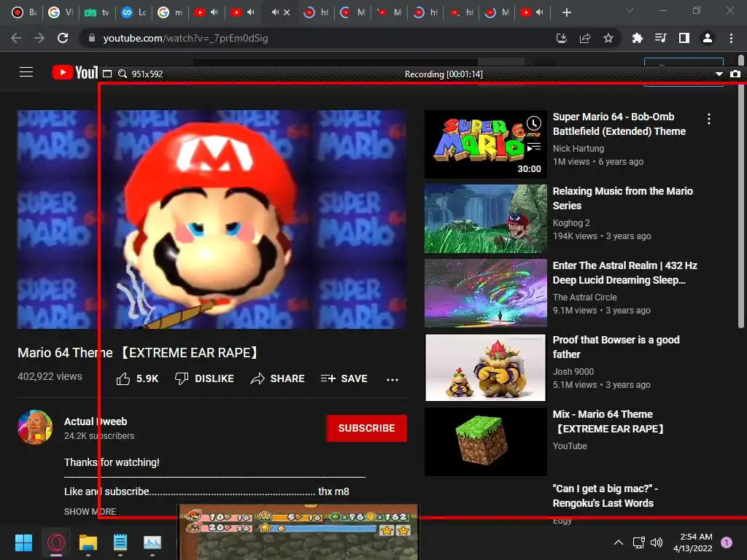Screen dimensions: 747x560
Task: Open the Actual Dweeb channel avatar
Action: pyautogui.click(x=35, y=427)
